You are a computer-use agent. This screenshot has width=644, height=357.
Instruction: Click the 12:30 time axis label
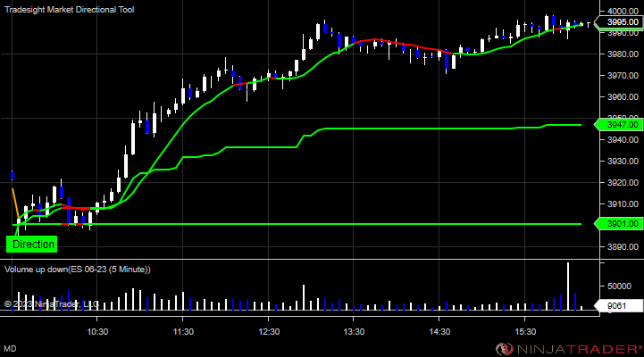click(269, 331)
